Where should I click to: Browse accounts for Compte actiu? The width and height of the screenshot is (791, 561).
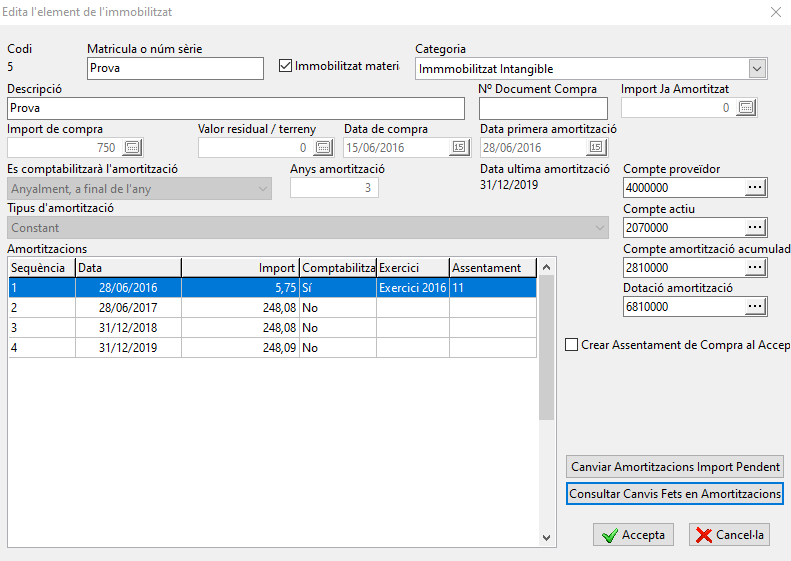(x=755, y=228)
